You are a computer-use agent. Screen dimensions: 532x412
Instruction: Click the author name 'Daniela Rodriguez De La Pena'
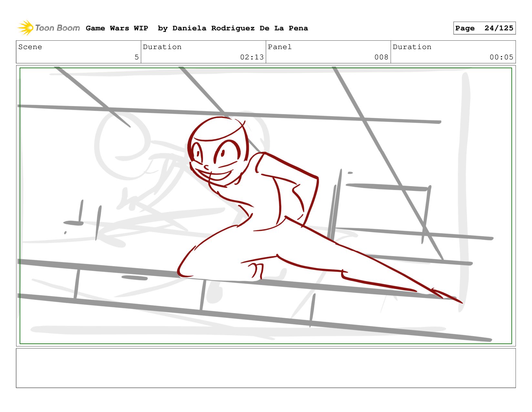click(240, 28)
